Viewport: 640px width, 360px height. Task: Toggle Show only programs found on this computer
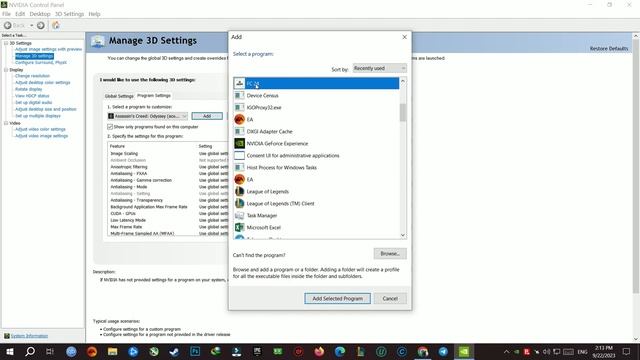point(110,127)
